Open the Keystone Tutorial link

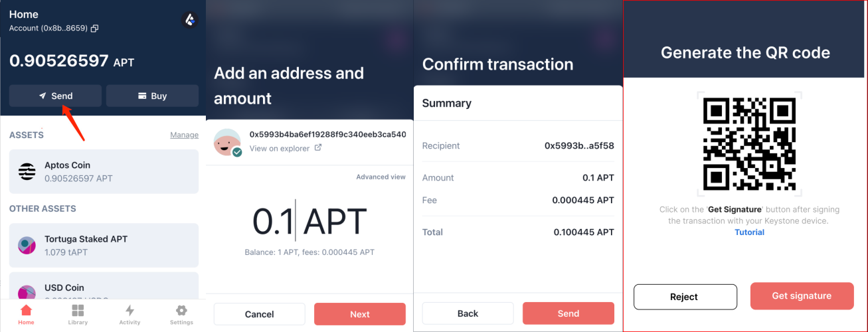point(749,232)
